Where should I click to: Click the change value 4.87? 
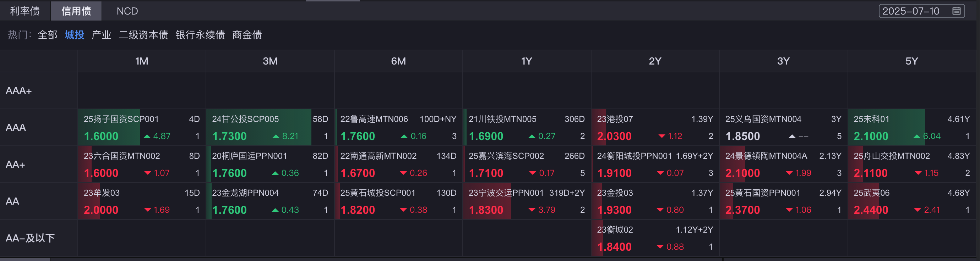coord(162,137)
